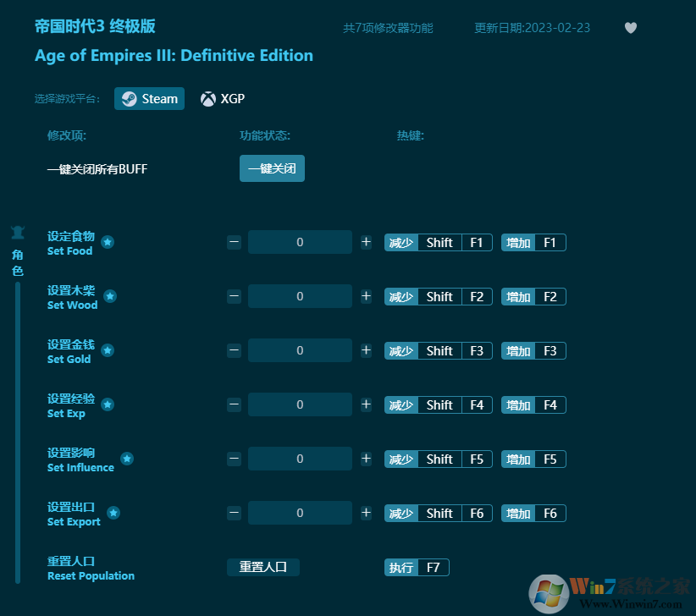Increase Set Food value with plus button
696x616 pixels.
pyautogui.click(x=366, y=242)
